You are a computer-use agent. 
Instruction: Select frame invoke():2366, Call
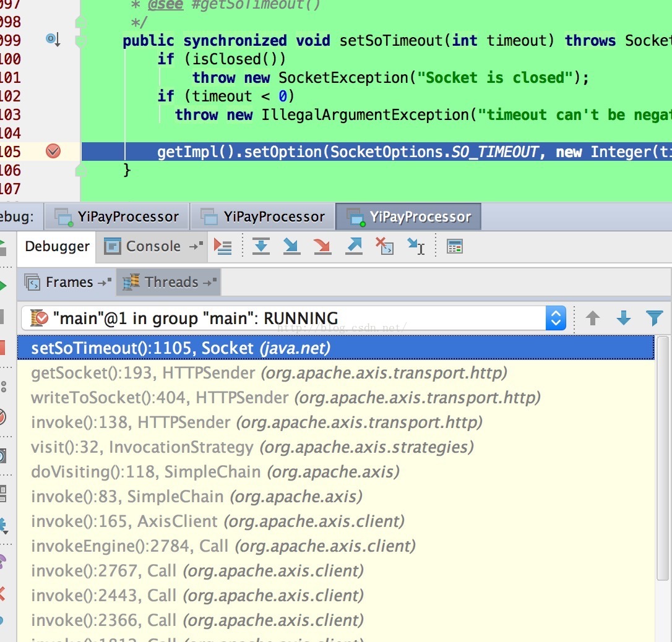[x=336, y=620]
